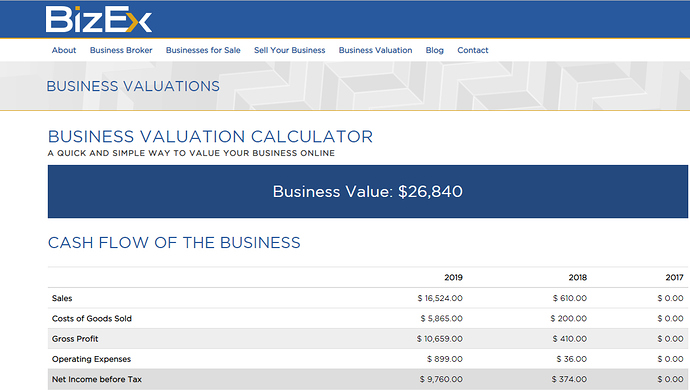690x390 pixels.
Task: Click the 2019 Gross Profit amount
Action: (x=440, y=338)
